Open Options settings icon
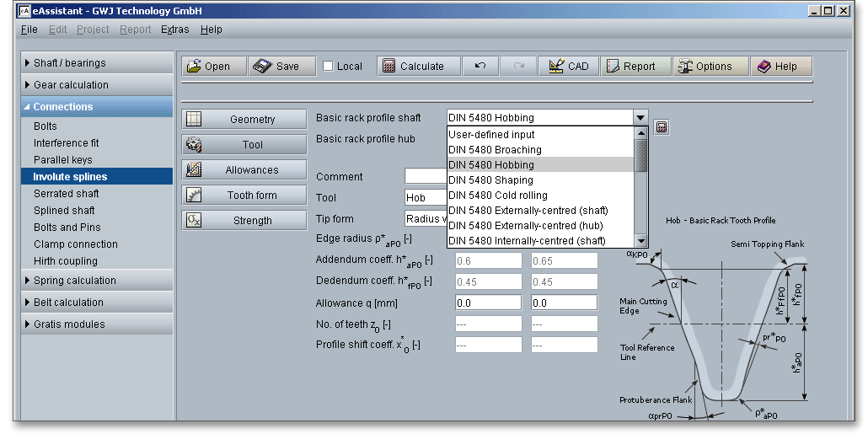The height and width of the screenshot is (434, 868). point(684,67)
